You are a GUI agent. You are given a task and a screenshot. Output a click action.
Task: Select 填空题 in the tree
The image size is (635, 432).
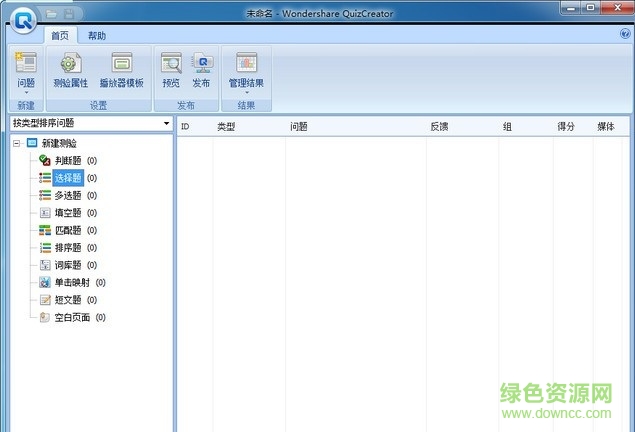68,213
